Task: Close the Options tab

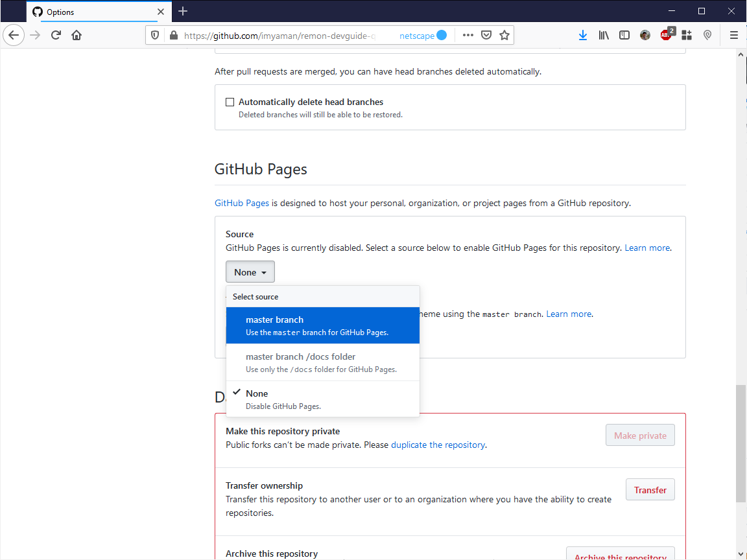Action: coord(161,12)
